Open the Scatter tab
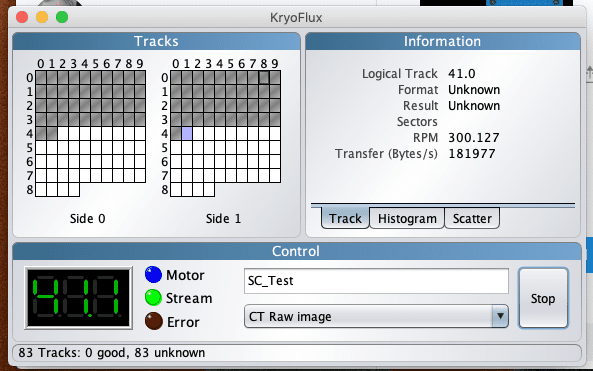 click(472, 218)
